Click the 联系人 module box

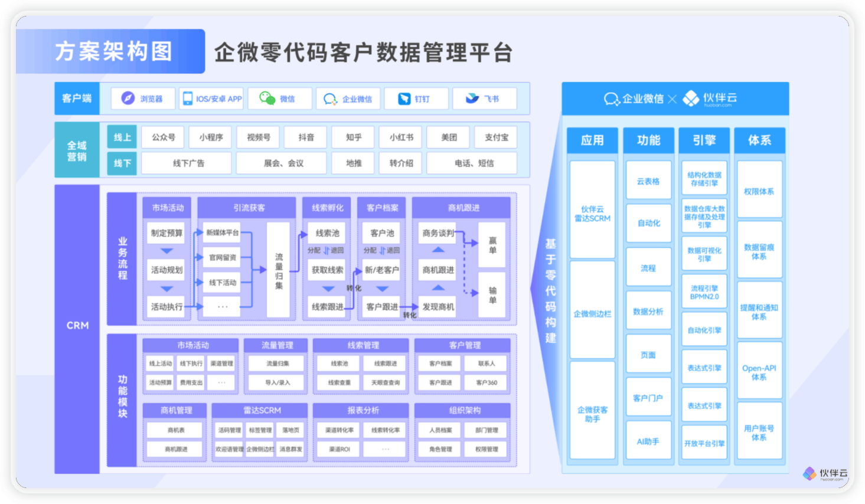[487, 364]
